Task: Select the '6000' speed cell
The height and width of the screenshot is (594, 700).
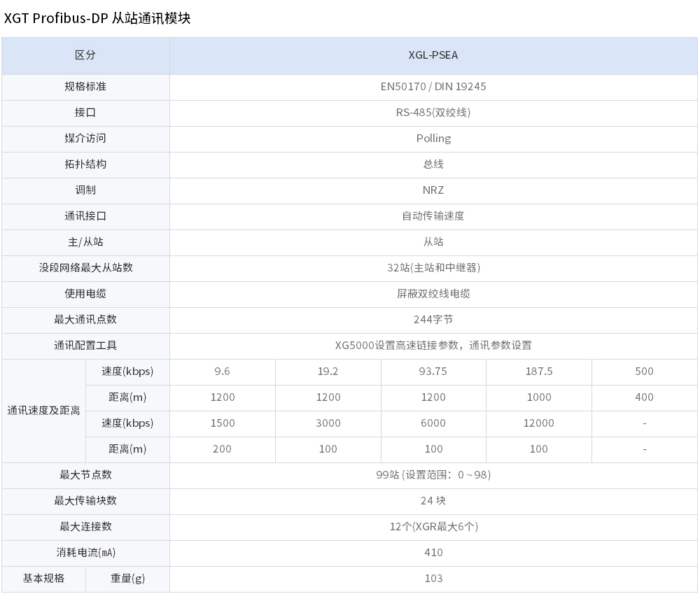Action: [x=433, y=423]
